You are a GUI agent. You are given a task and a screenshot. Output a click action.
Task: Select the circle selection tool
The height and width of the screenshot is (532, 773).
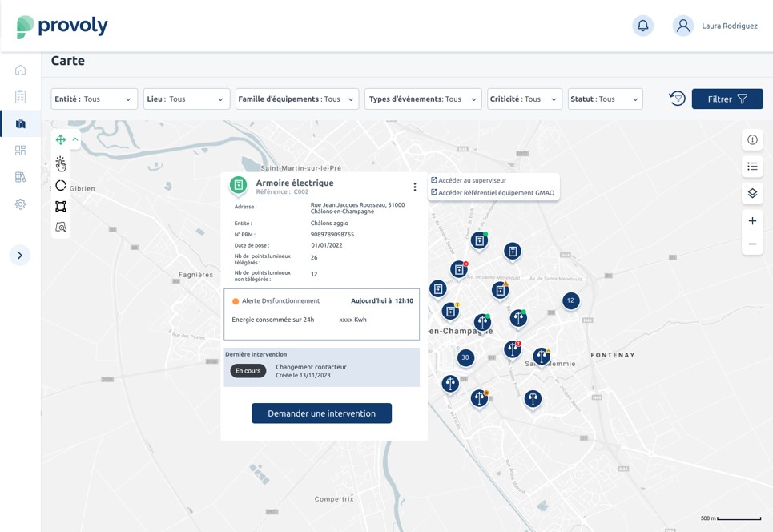click(x=61, y=185)
